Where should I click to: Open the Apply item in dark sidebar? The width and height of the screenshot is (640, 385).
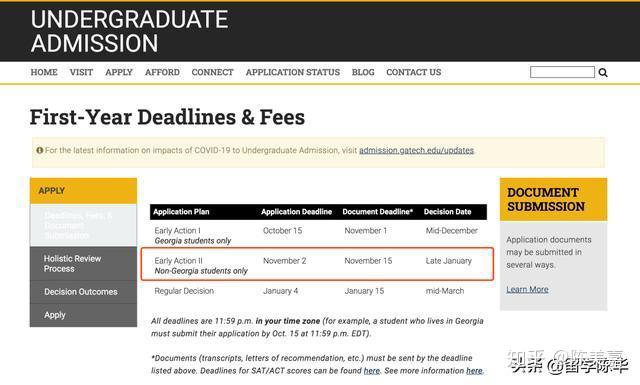tap(83, 315)
